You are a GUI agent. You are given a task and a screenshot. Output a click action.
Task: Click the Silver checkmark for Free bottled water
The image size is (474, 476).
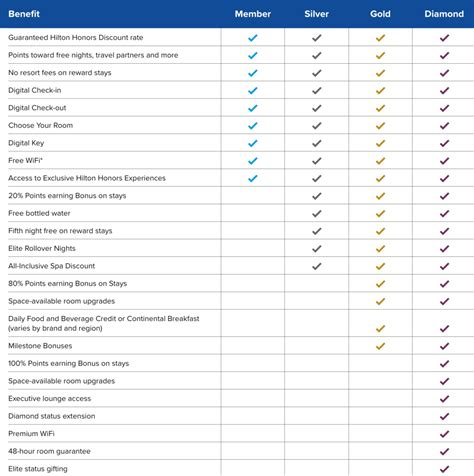coord(317,213)
